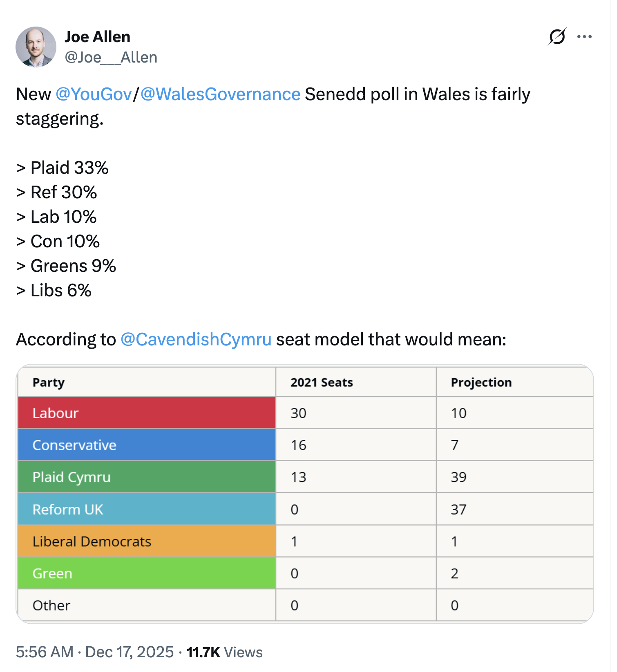Click the Projection column header
Viewport: 617px width, 672px height.
click(x=481, y=383)
